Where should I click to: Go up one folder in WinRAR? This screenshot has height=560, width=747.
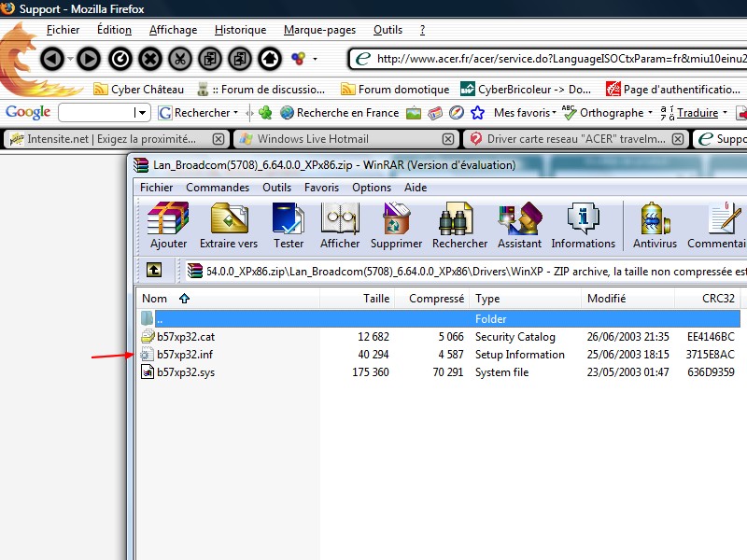click(154, 271)
